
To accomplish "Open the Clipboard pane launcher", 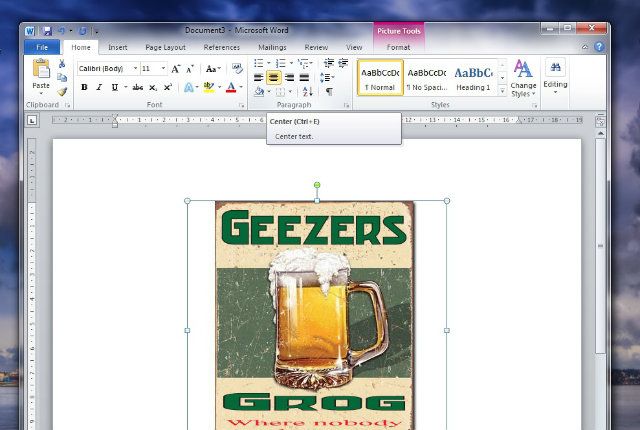I will point(67,106).
